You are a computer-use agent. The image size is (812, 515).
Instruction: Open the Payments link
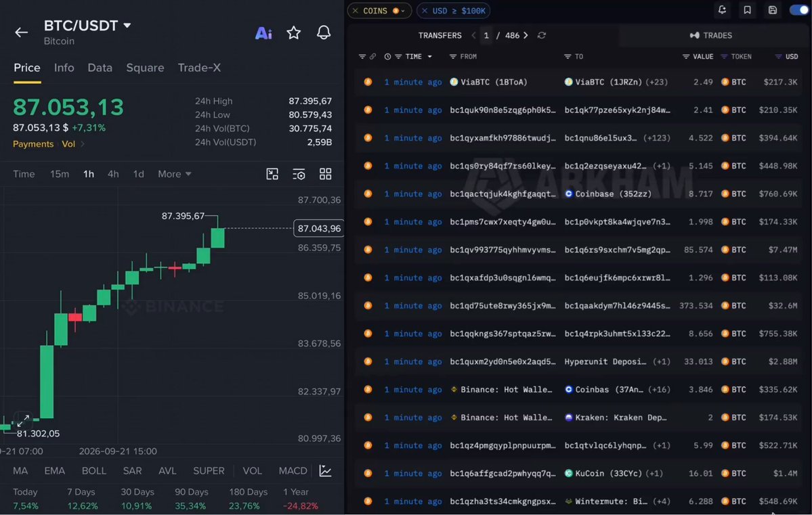(33, 144)
